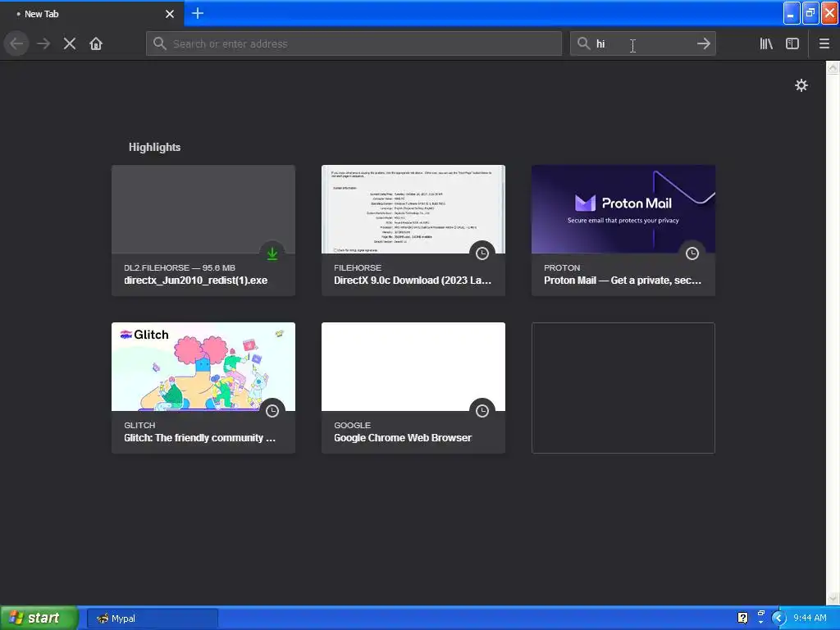Viewport: 840px width, 630px height.
Task: Open the directx_Jun2010_redist(1).exe thumbnail
Action: (x=203, y=209)
